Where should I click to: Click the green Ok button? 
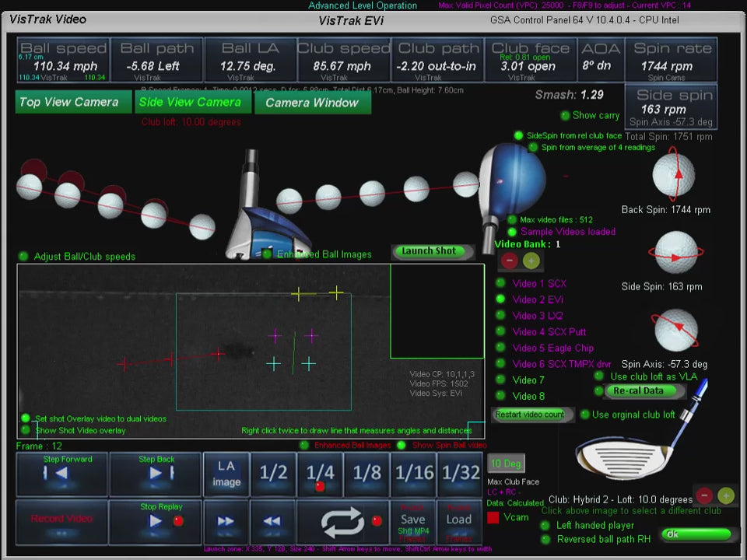pos(696,534)
